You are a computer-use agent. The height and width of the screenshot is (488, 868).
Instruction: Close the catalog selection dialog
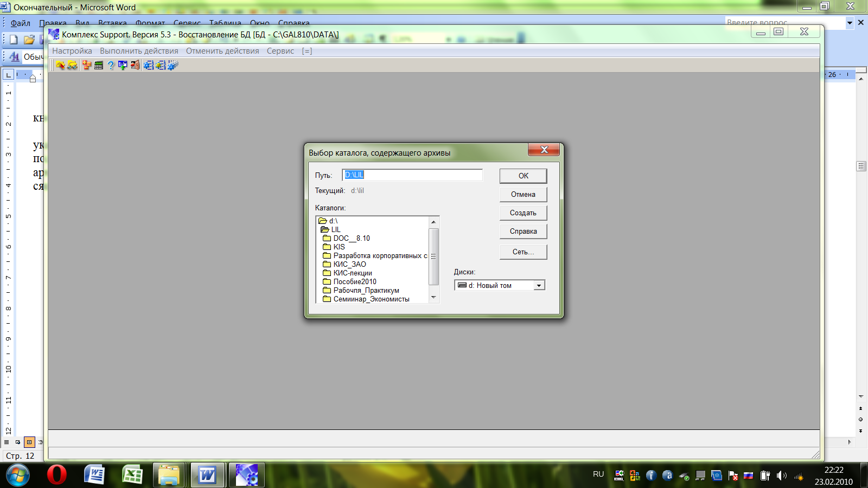tap(544, 150)
